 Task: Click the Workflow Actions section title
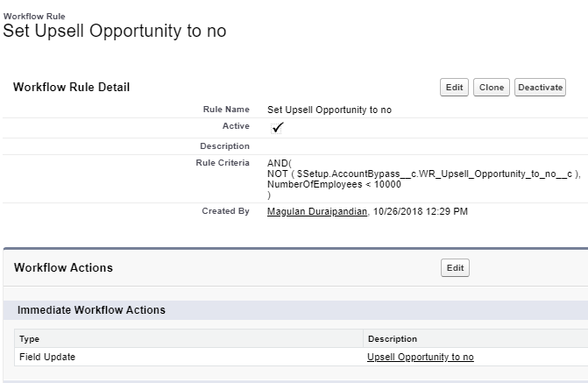pyautogui.click(x=63, y=268)
